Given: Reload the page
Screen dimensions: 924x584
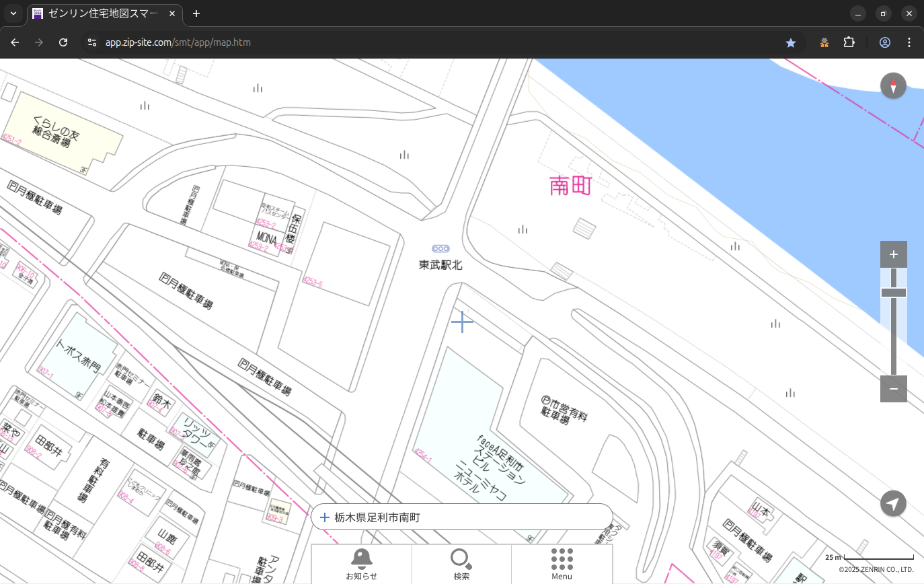Looking at the screenshot, I should (63, 42).
